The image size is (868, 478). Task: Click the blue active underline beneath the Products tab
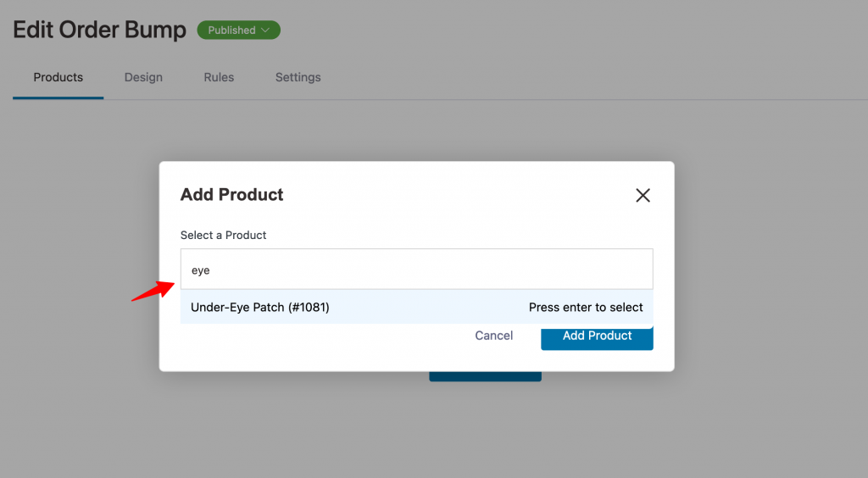click(x=58, y=98)
